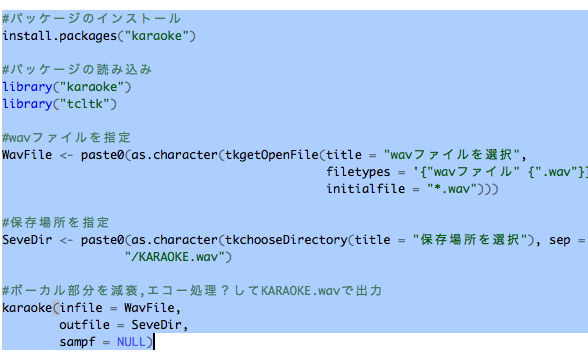This screenshot has height=361, width=588.
Task: Click the karaoke function call name
Action: pyautogui.click(x=27, y=308)
